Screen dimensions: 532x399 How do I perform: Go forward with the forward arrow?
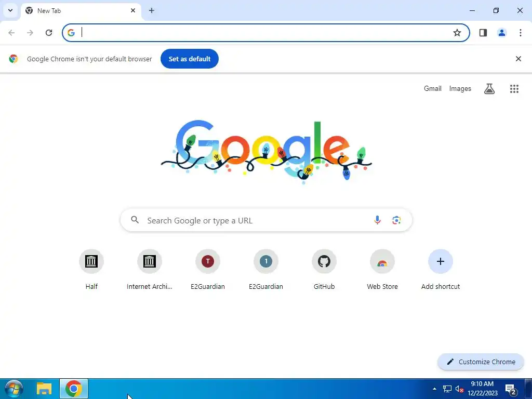(x=30, y=33)
